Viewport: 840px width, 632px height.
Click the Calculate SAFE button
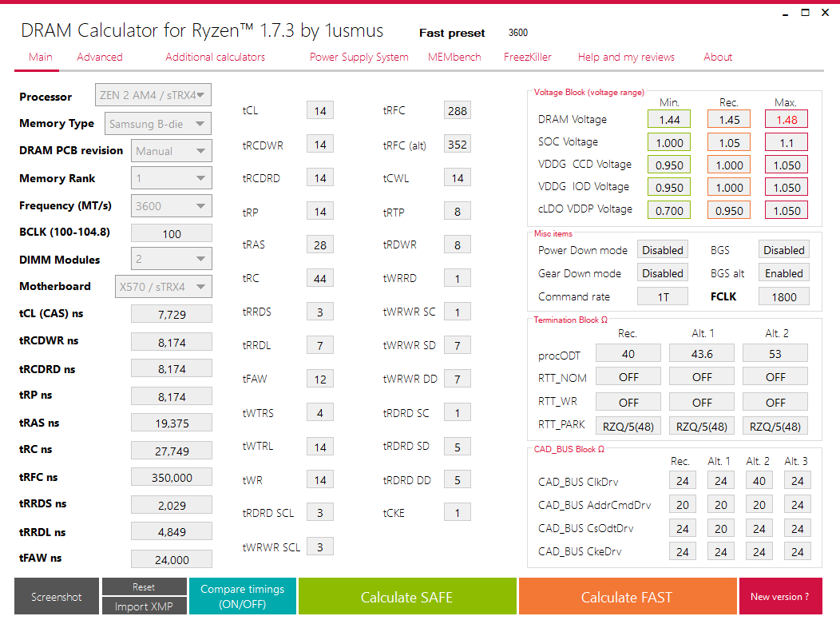tap(407, 596)
